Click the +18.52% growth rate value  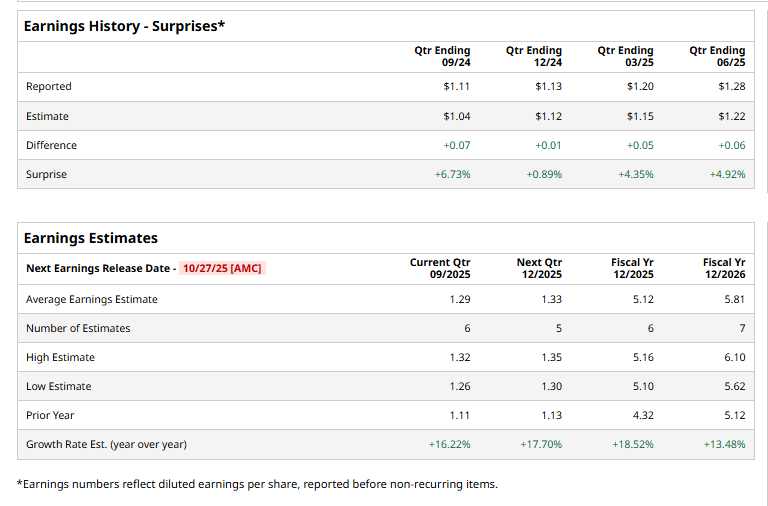632,444
